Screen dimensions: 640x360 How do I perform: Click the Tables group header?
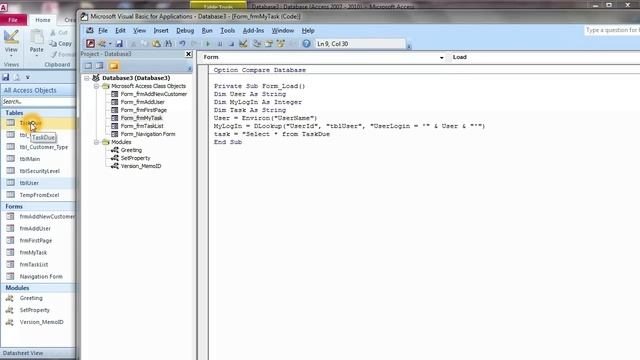click(x=38, y=113)
